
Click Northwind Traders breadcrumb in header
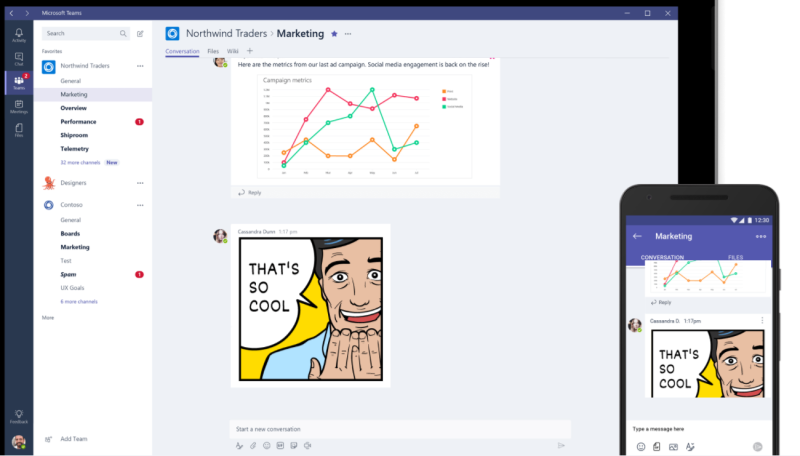226,34
